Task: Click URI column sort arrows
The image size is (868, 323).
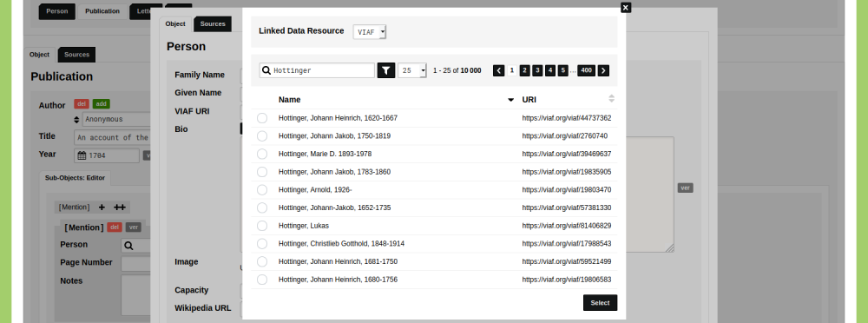Action: (x=611, y=99)
